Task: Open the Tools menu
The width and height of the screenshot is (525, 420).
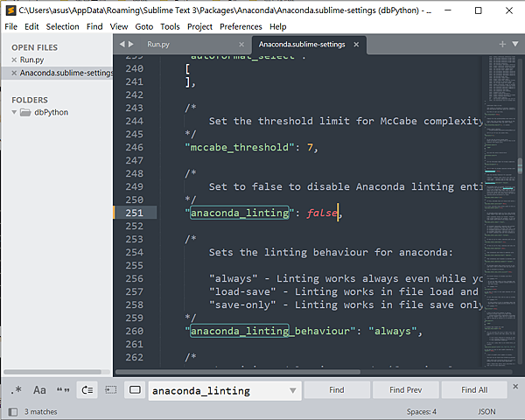Action: [x=170, y=26]
